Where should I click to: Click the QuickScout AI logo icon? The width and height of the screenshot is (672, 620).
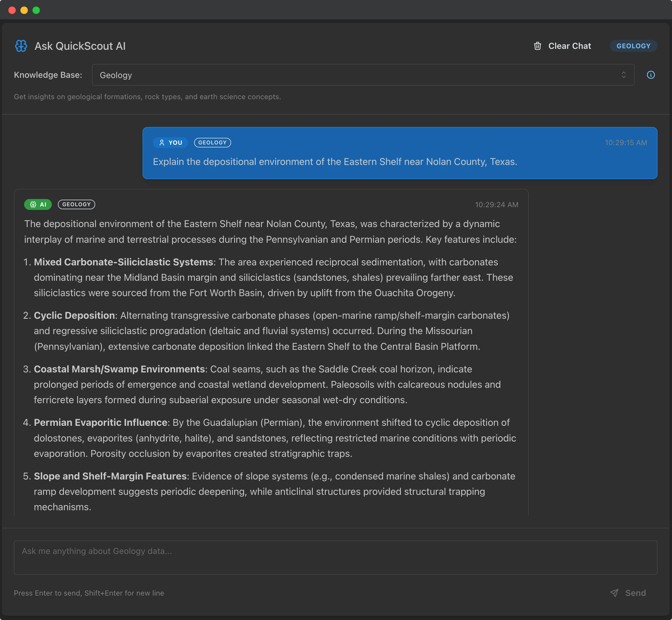coord(21,46)
